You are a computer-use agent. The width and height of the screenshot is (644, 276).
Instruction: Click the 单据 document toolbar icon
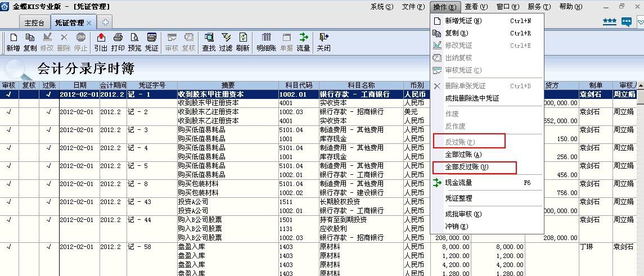click(286, 42)
